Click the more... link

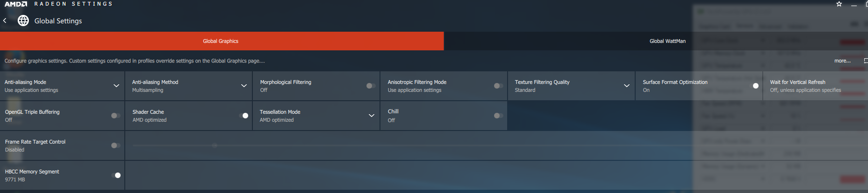842,61
